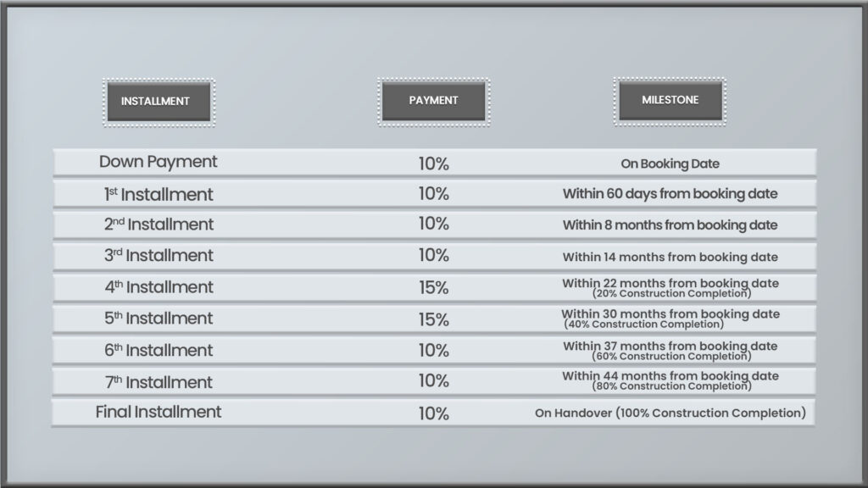Viewport: 868px width, 488px height.
Task: Select the 7th Installment row label
Action: point(159,382)
